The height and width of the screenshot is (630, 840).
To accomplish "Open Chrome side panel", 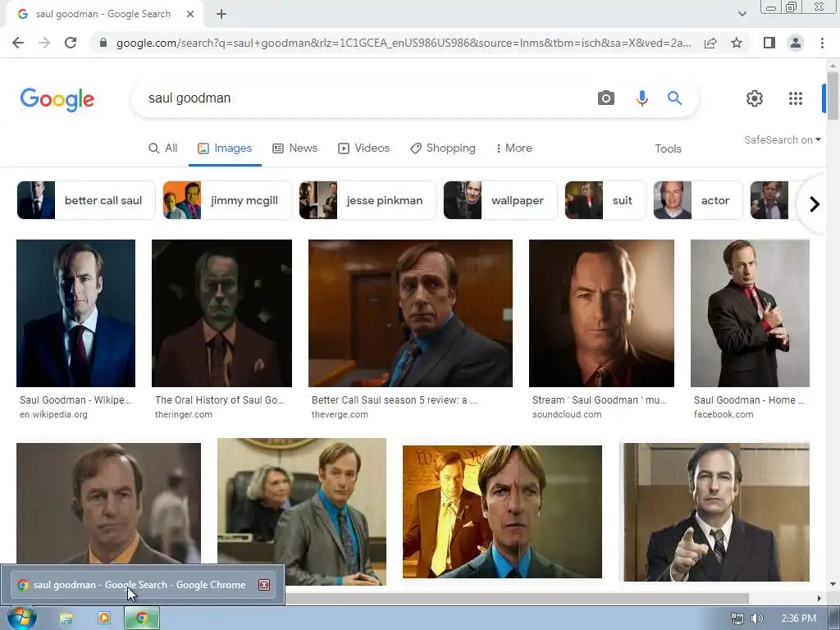I will pyautogui.click(x=769, y=43).
